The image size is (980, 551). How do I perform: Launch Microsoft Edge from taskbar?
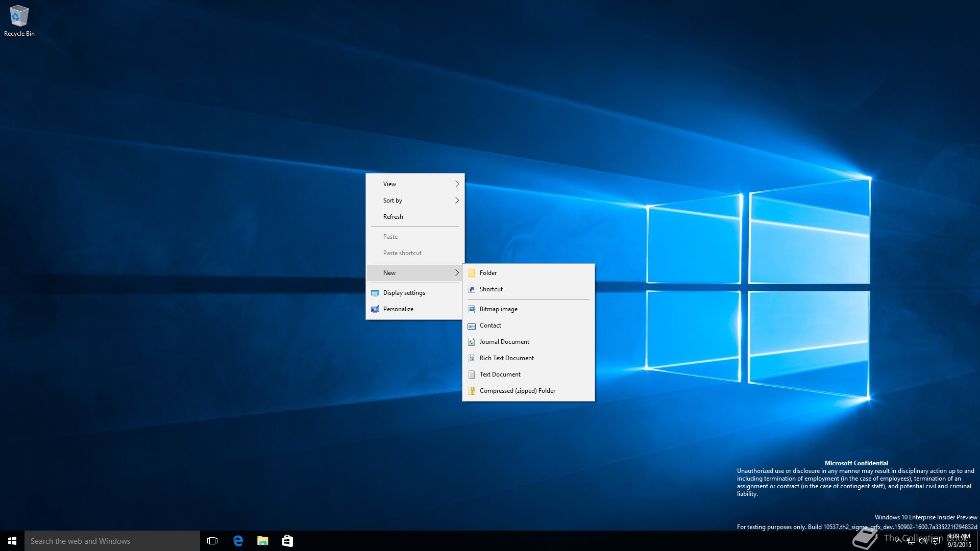[238, 541]
